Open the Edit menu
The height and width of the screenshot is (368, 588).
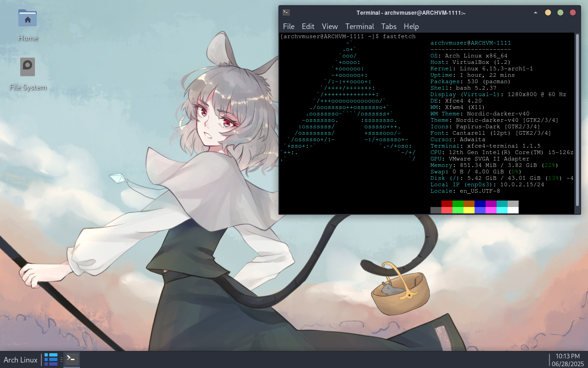pyautogui.click(x=308, y=26)
